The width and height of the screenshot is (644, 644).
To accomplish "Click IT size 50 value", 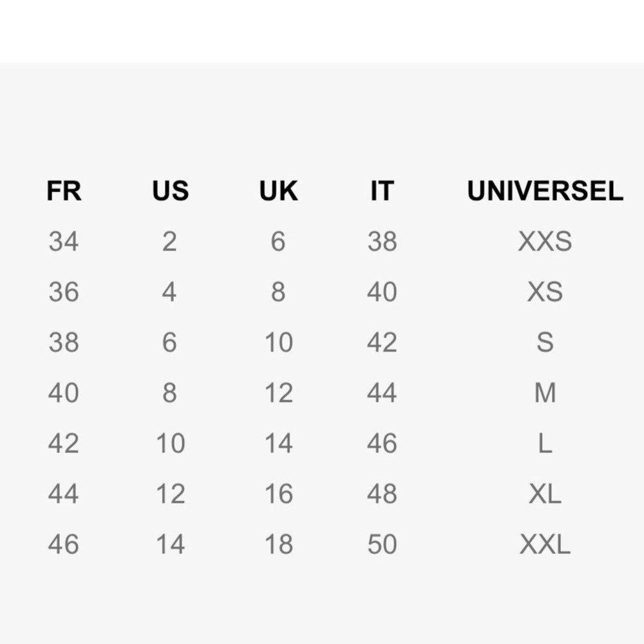I will (x=382, y=544).
